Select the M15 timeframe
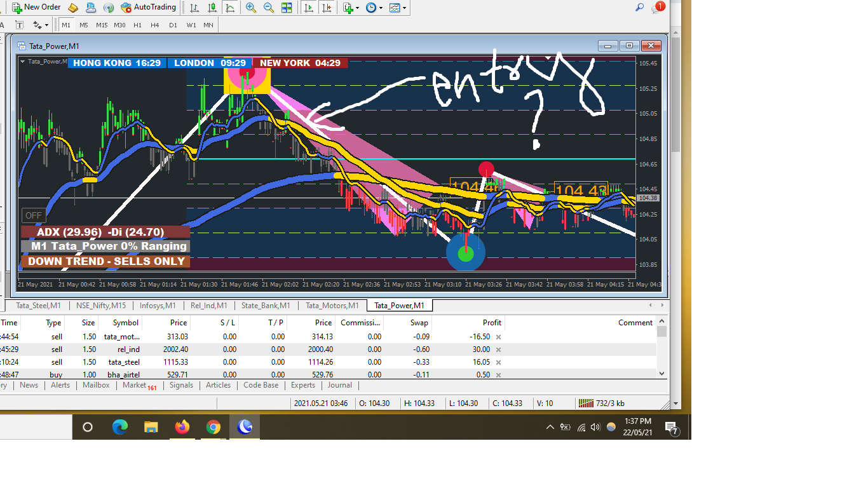Image resolution: width=868 pixels, height=488 pixels. 102,25
